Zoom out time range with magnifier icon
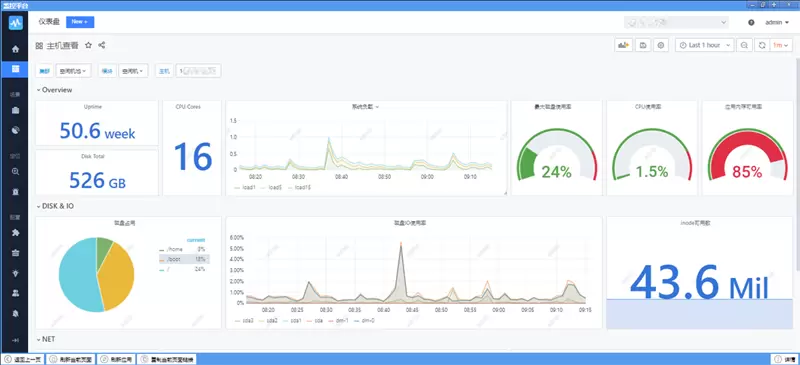Screen dimensions: 800x365 coord(744,45)
